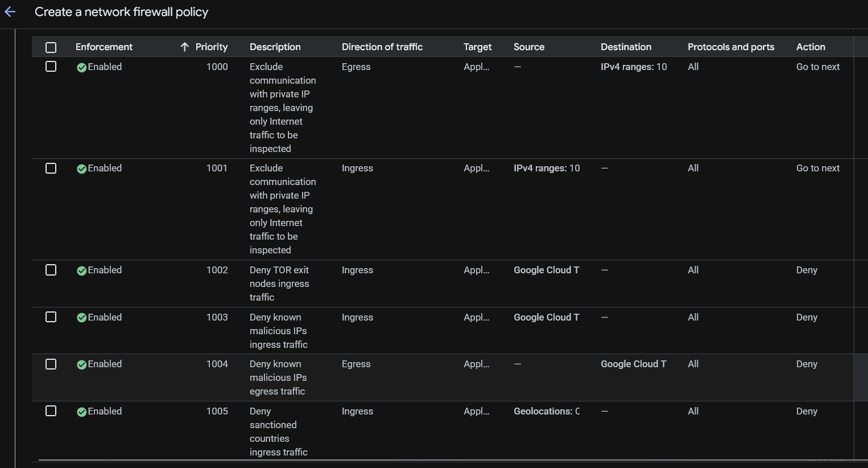This screenshot has width=868, height=468.
Task: Open the Go to next action on rule 1000
Action: coord(817,67)
